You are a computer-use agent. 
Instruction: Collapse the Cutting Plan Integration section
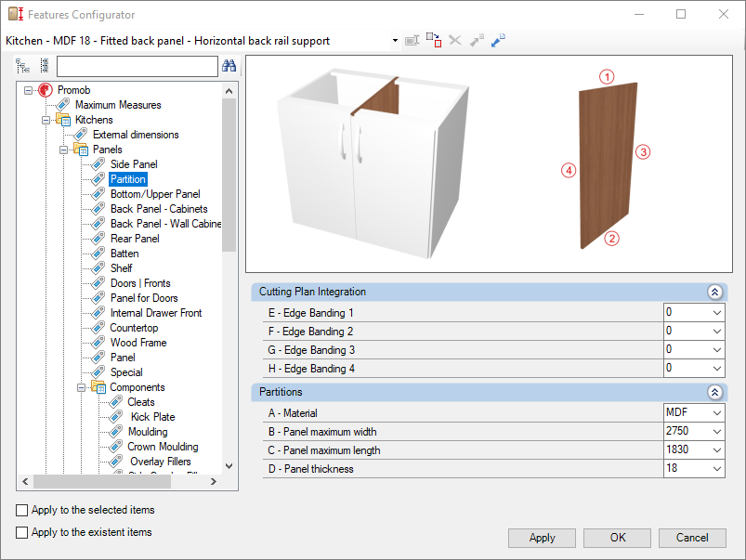coord(714,293)
